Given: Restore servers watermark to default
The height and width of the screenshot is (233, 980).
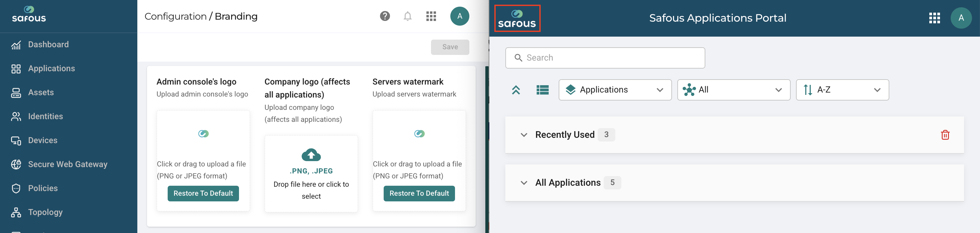Looking at the screenshot, I should pos(419,193).
